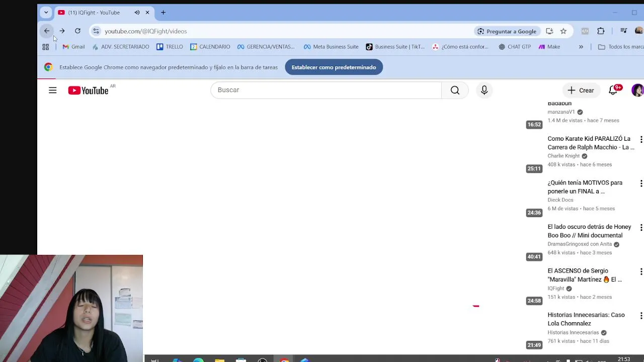Open the Todos los marcadores folder
Screen dimensions: 644x362
click(x=620, y=47)
